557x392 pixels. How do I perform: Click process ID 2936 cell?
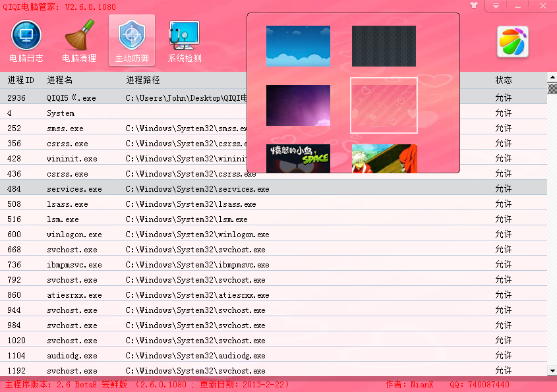click(16, 98)
